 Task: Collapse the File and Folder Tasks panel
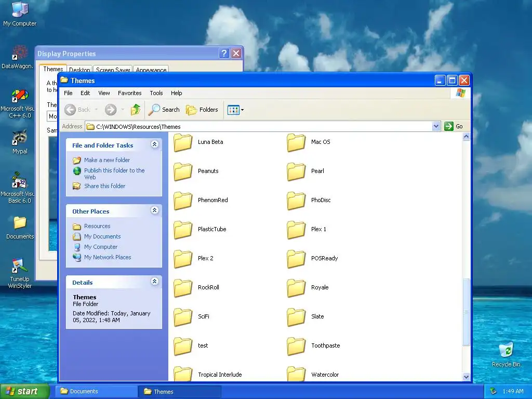154,144
